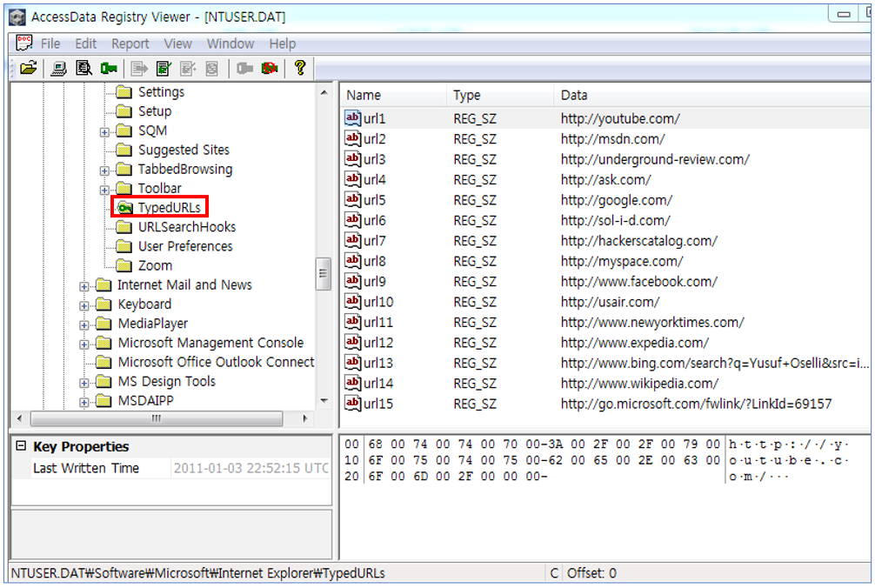Click the Open file folder toolbar icon
The height and width of the screenshot is (588, 875).
(x=29, y=68)
